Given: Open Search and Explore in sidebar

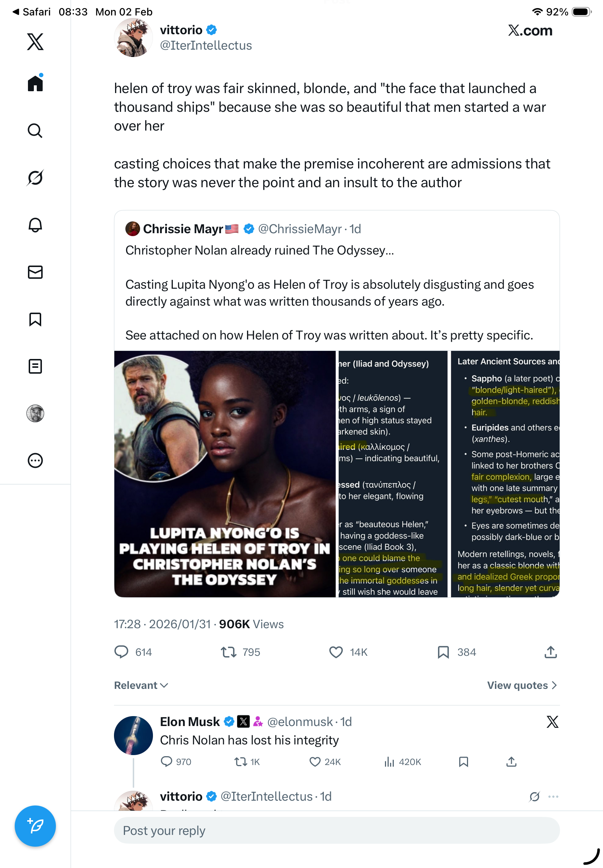Looking at the screenshot, I should click(35, 131).
